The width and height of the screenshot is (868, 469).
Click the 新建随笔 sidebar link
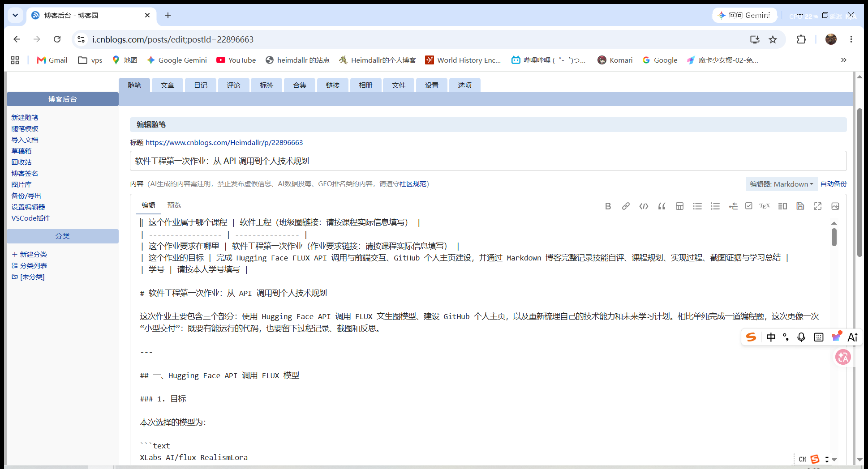[x=25, y=117]
